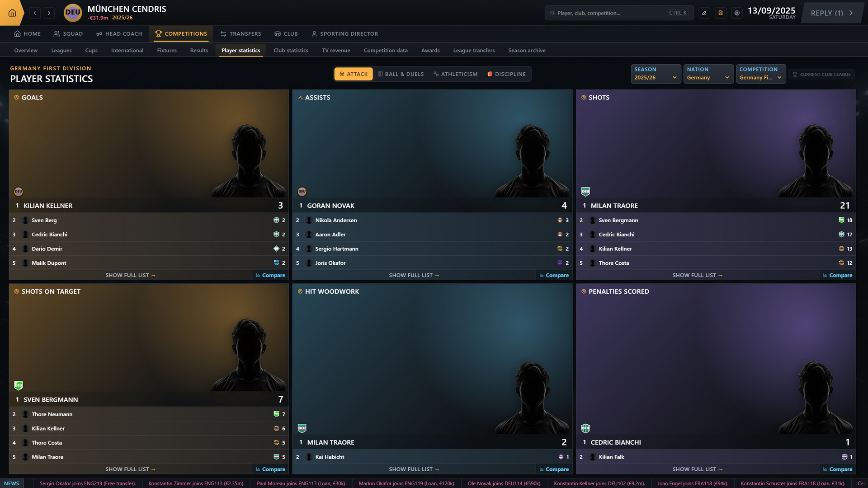This screenshot has width=868, height=488.
Task: Click the player search field
Action: point(619,13)
